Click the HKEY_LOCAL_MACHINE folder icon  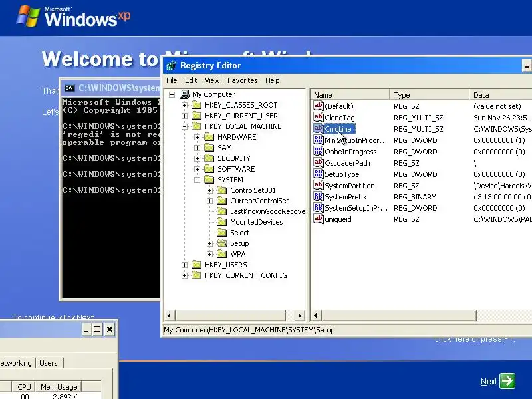click(x=197, y=126)
